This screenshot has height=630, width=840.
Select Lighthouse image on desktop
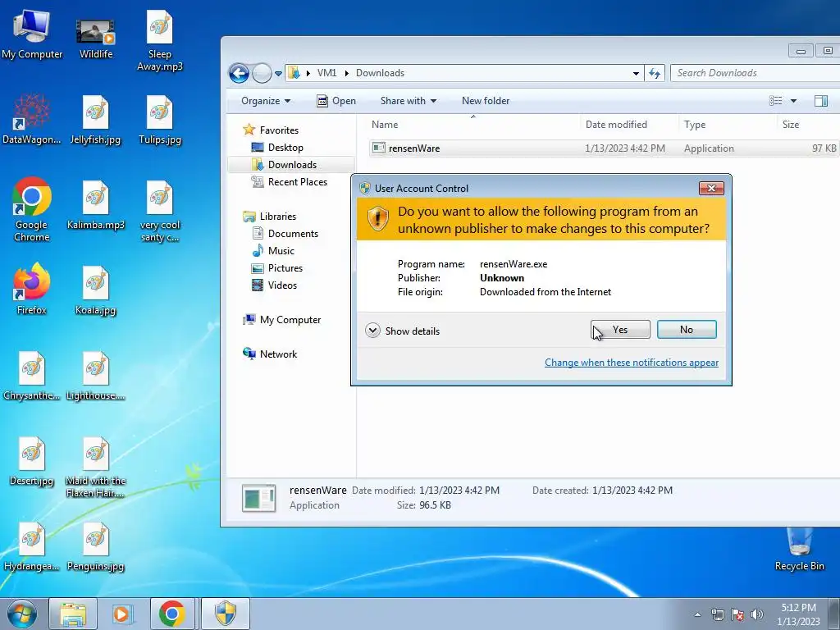click(95, 376)
